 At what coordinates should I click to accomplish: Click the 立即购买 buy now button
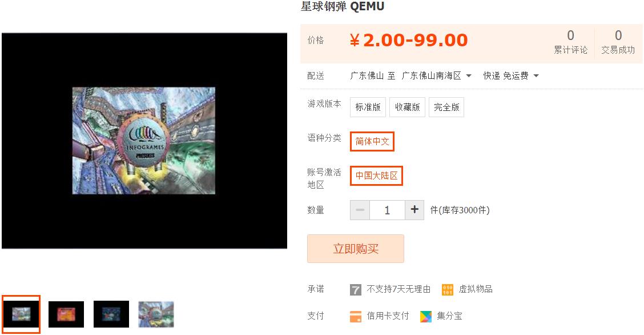coord(356,249)
